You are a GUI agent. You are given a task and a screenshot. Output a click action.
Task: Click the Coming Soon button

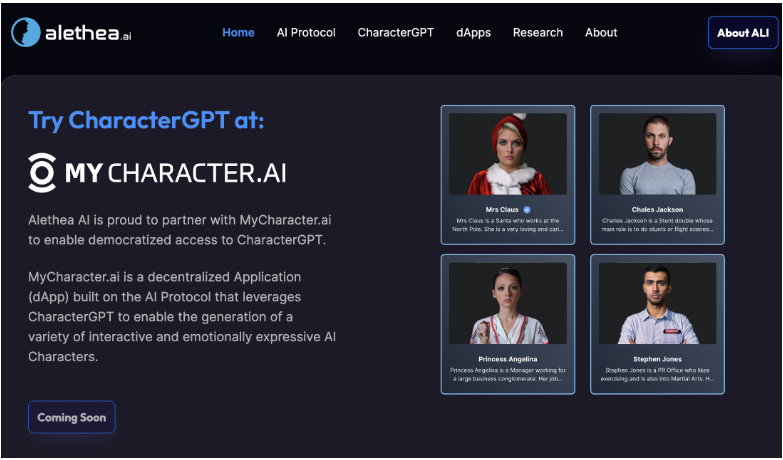tap(71, 417)
